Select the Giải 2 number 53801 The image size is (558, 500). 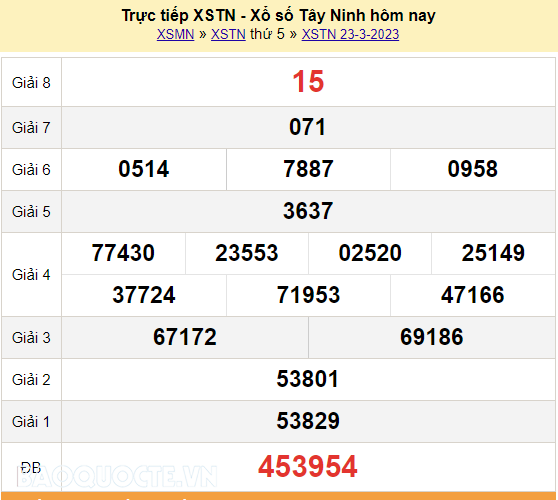[307, 379]
